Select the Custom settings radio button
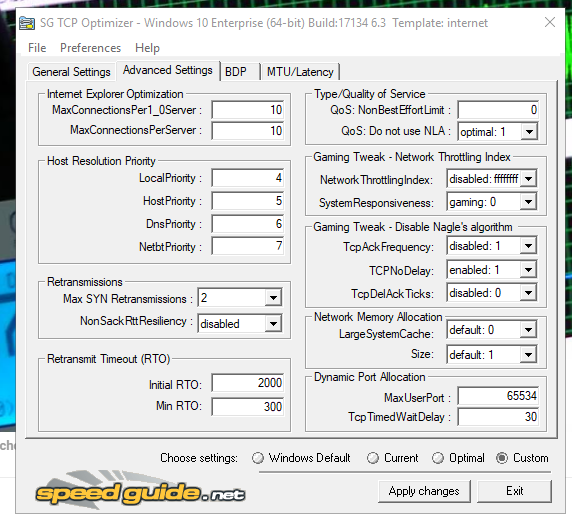Viewport: 572px width, 519px height. [502, 458]
